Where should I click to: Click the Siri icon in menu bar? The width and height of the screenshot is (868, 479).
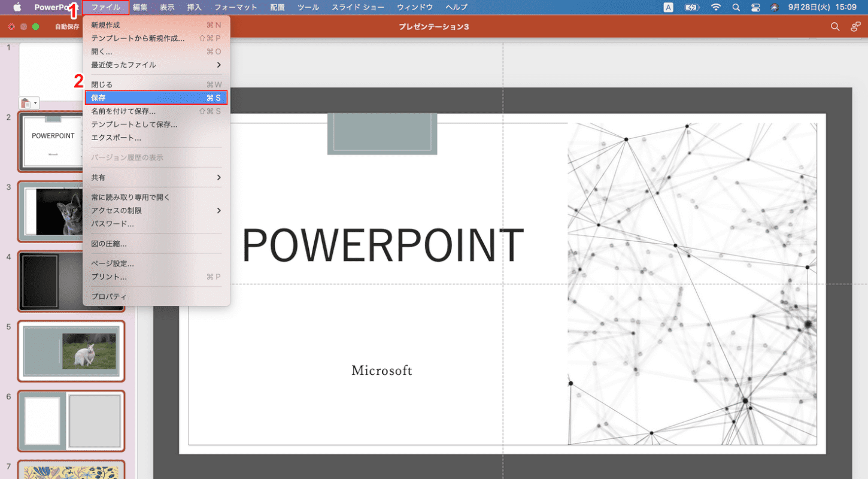pyautogui.click(x=775, y=7)
